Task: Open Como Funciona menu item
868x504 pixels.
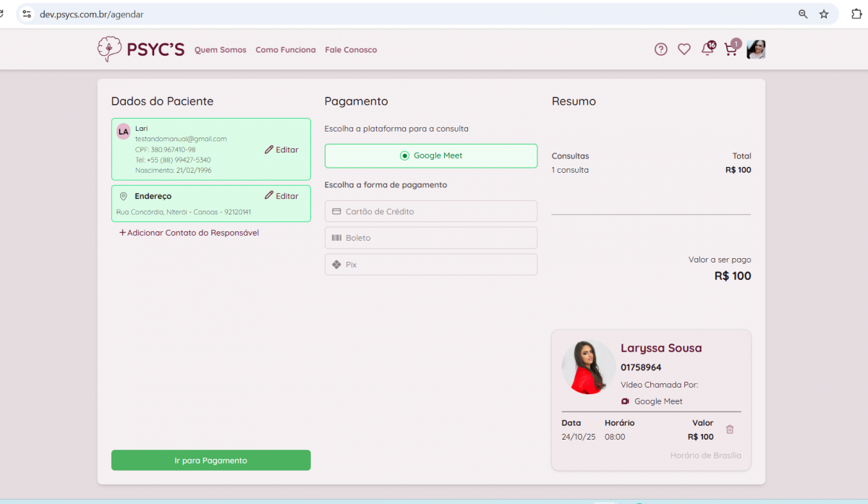Action: point(286,50)
